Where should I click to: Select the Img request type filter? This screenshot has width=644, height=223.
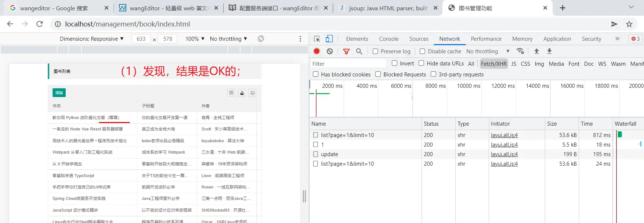(539, 64)
